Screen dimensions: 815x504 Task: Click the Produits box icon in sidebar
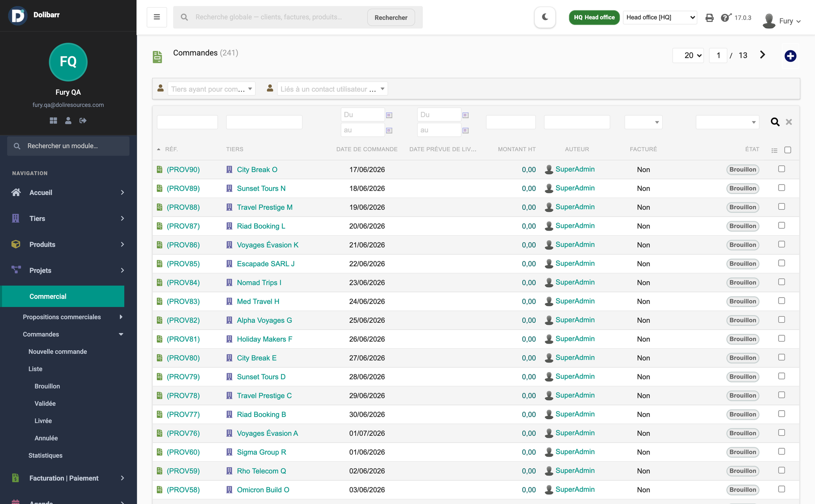16,244
